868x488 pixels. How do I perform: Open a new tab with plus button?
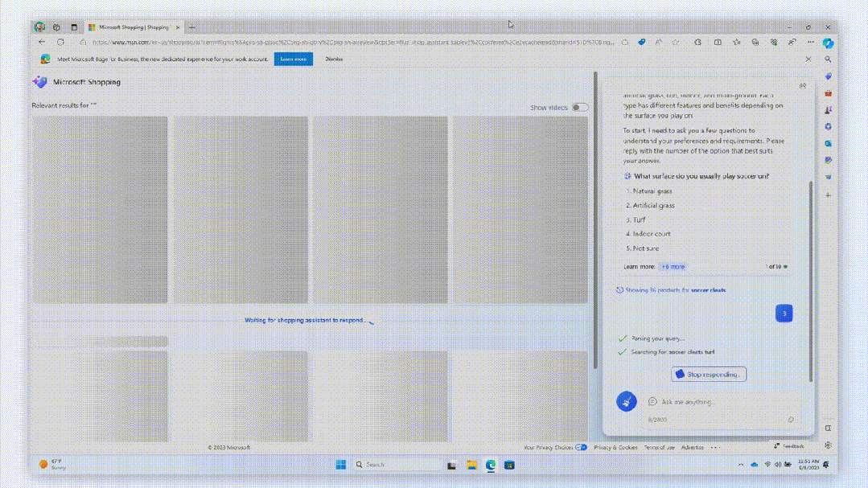[191, 27]
